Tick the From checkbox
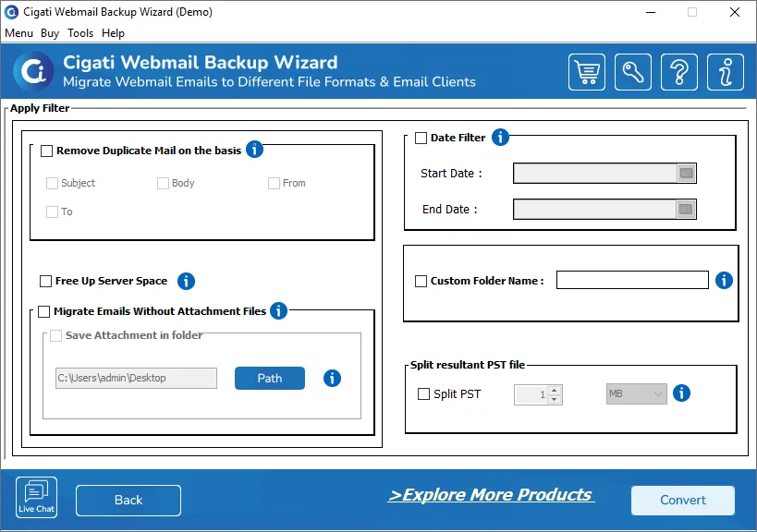The width and height of the screenshot is (757, 532). click(x=274, y=183)
